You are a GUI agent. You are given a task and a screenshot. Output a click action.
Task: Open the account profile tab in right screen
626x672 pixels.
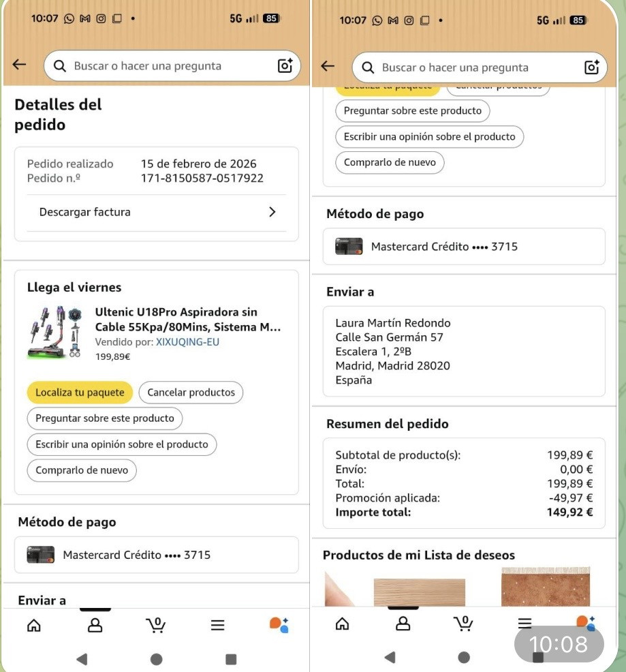(x=403, y=624)
